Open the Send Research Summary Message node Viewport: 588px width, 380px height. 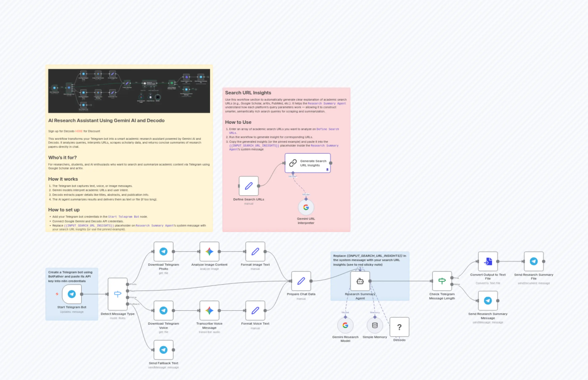pos(488,301)
